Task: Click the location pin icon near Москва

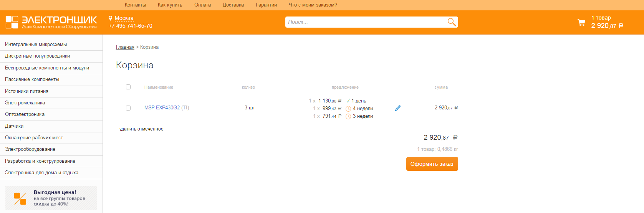Action: click(111, 18)
